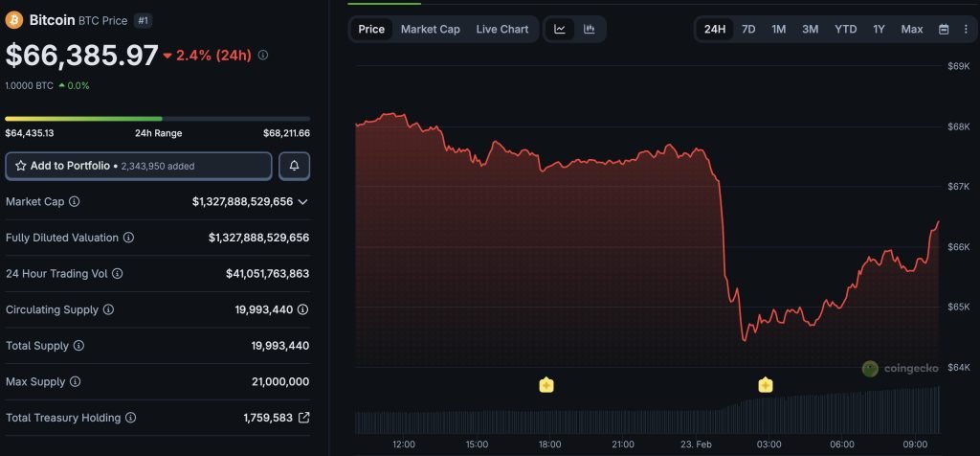Open the Live Chart tab
Screen dimensions: 980x456
coord(501,30)
